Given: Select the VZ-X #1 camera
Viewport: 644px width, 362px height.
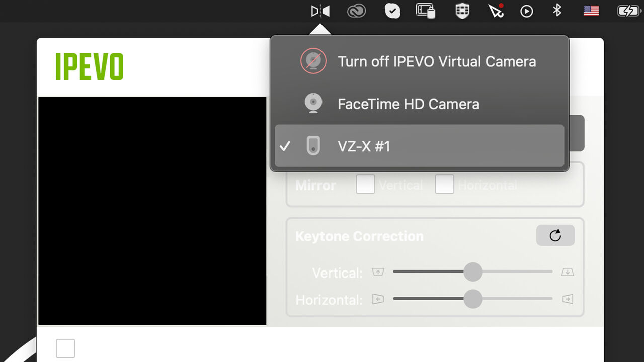Looking at the screenshot, I should click(x=364, y=146).
